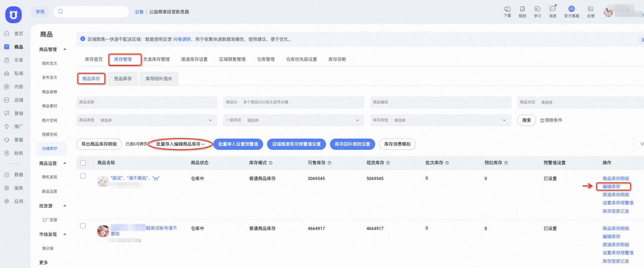This screenshot has width=644, height=268.
Task: Focus the 商品ID input field
Action: (x=293, y=102)
